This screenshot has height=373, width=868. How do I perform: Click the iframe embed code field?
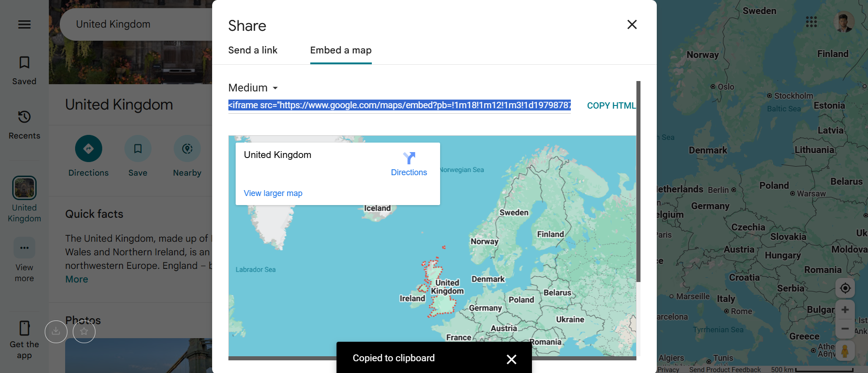tap(399, 105)
